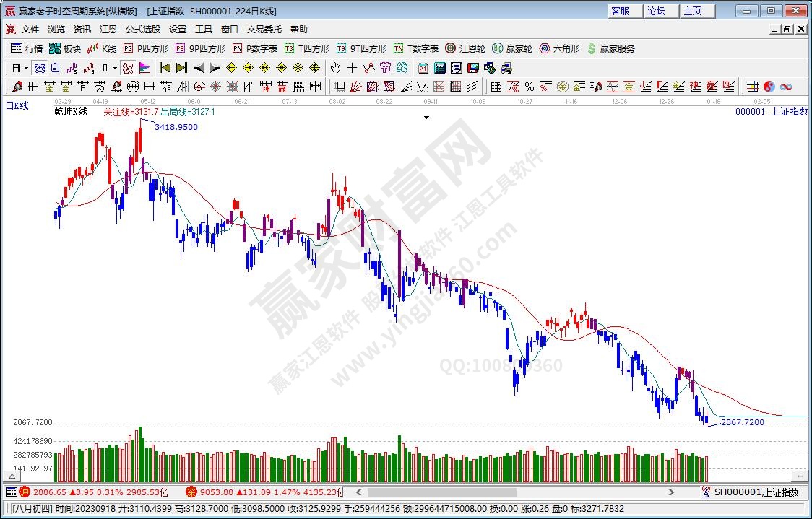Open the candlestick style dropdown arrow
The width and height of the screenshot is (812, 519).
114,68
